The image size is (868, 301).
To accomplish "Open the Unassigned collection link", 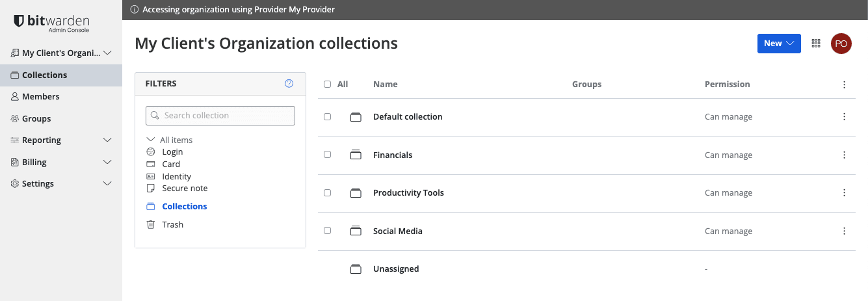I will coord(396,269).
